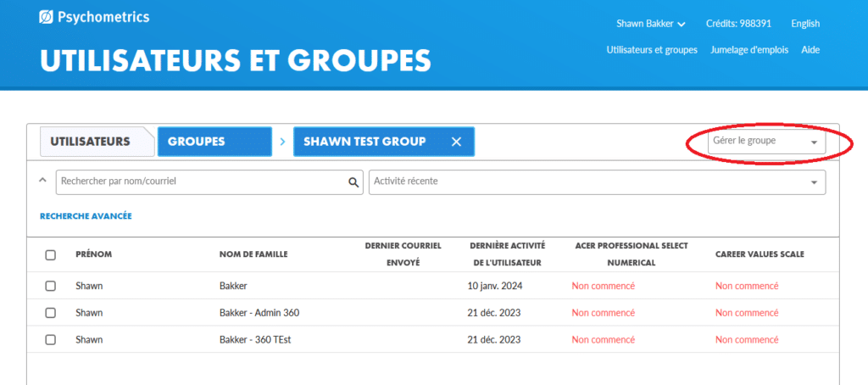
Task: Select the Bakker - Admin 360 checkbox
Action: point(51,313)
